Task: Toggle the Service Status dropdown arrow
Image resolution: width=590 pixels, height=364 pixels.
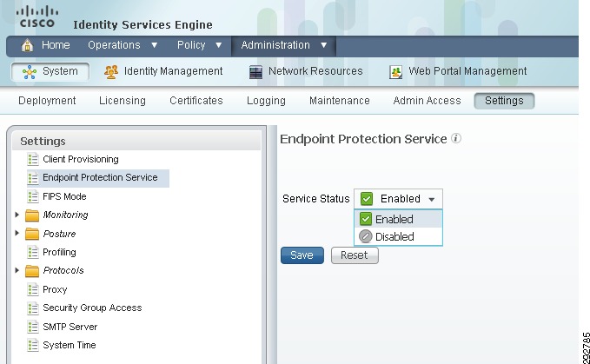Action: click(x=432, y=199)
